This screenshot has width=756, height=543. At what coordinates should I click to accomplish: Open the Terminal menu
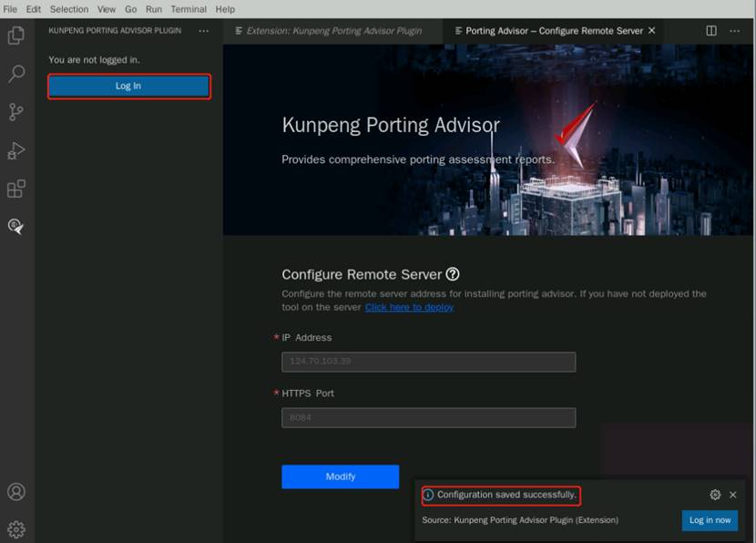tap(189, 9)
